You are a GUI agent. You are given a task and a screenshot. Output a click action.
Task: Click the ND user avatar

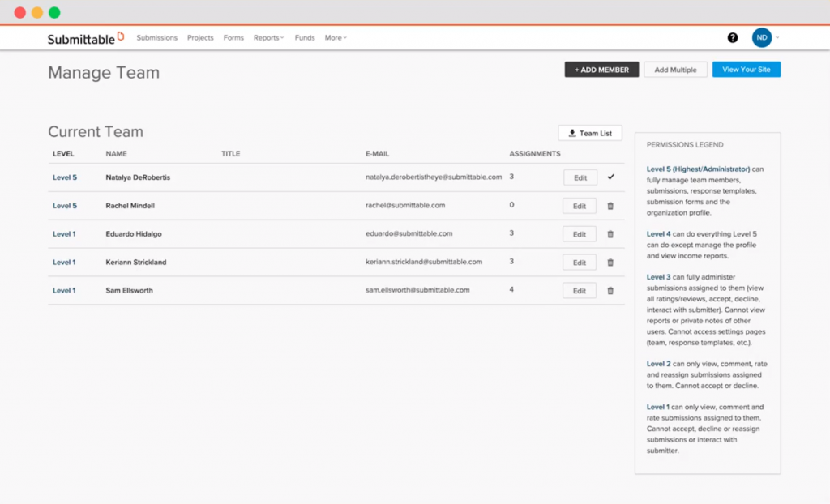pyautogui.click(x=761, y=37)
